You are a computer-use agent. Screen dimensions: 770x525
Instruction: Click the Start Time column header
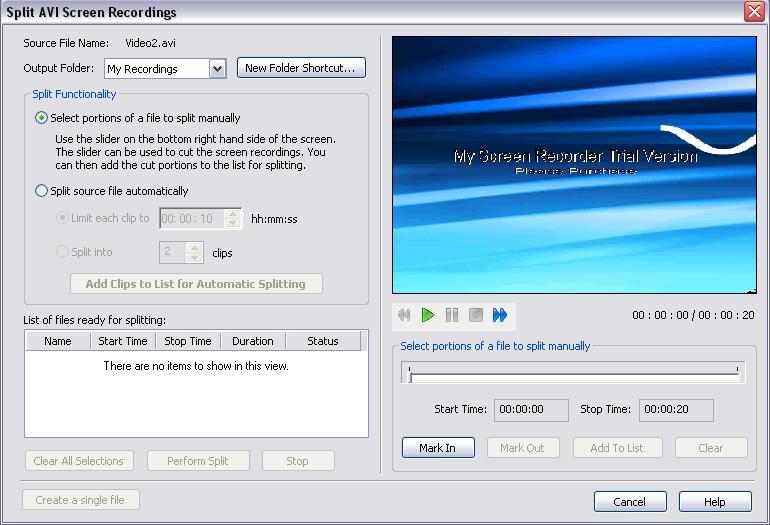123,341
